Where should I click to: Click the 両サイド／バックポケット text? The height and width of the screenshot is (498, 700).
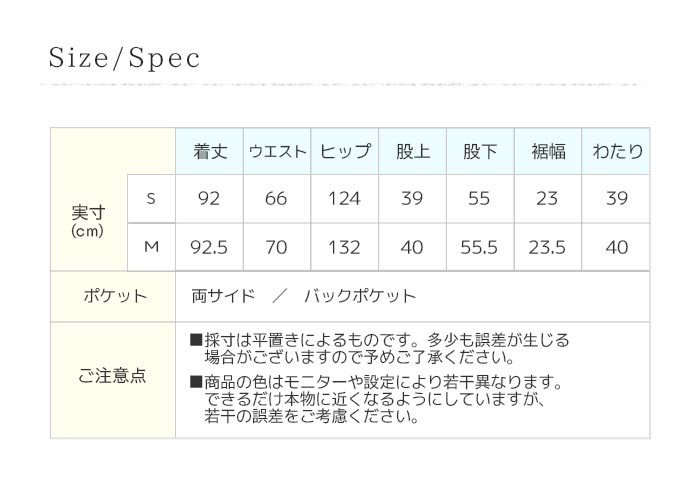[x=304, y=296]
